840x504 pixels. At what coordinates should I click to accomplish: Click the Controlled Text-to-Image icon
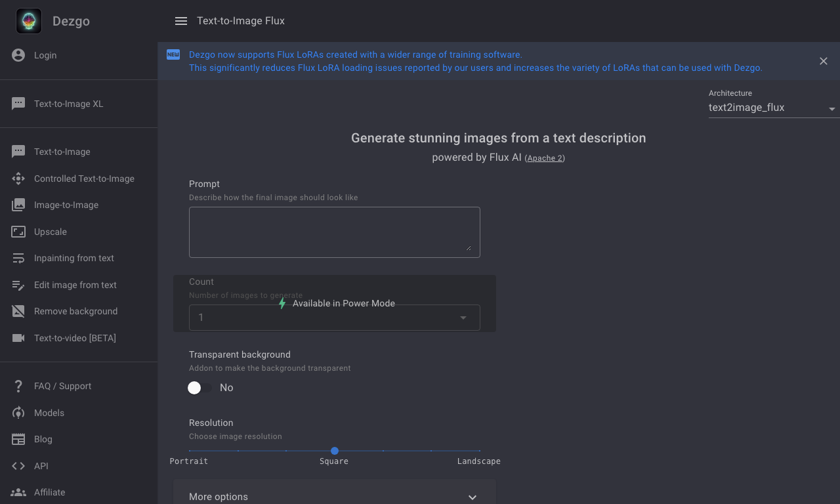[x=18, y=178]
